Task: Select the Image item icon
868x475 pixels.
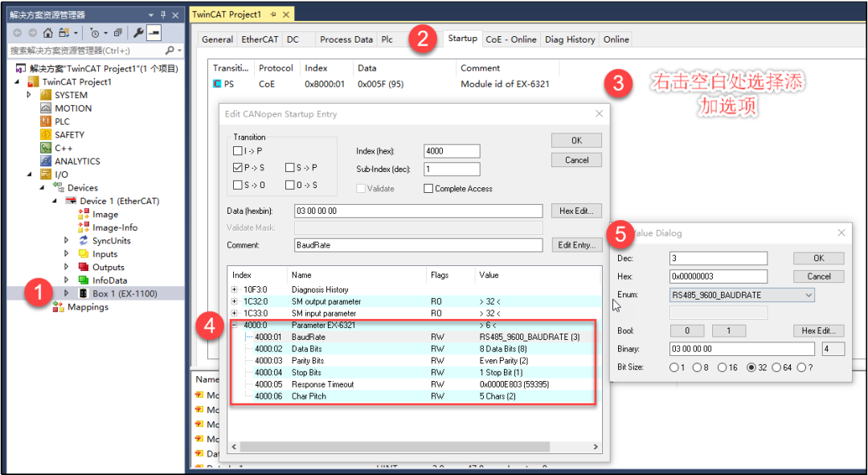Action: click(84, 215)
